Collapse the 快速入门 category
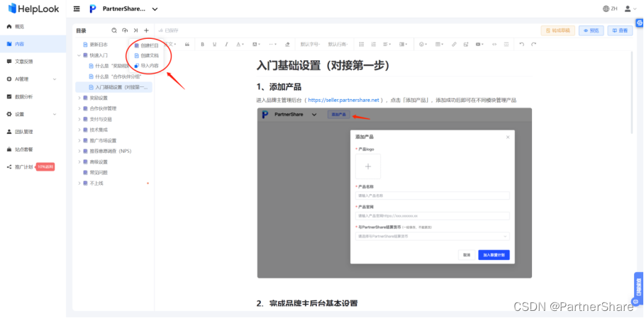644x318 pixels. 79,55
